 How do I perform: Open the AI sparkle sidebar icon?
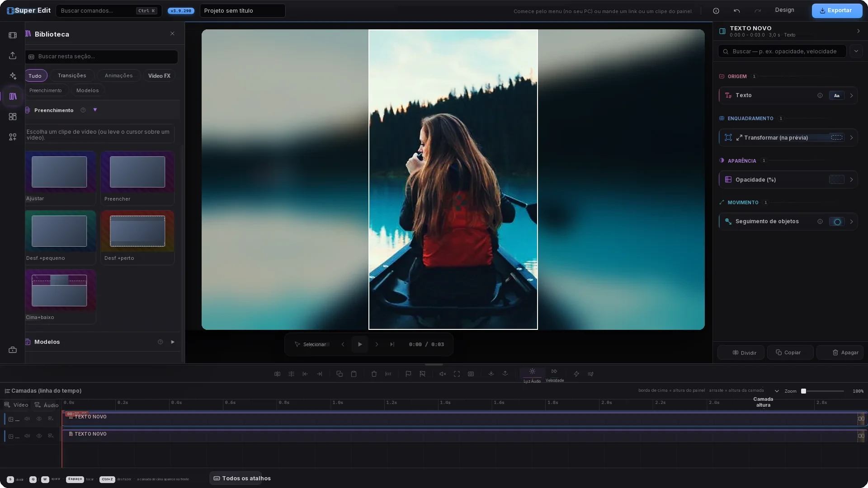(13, 76)
